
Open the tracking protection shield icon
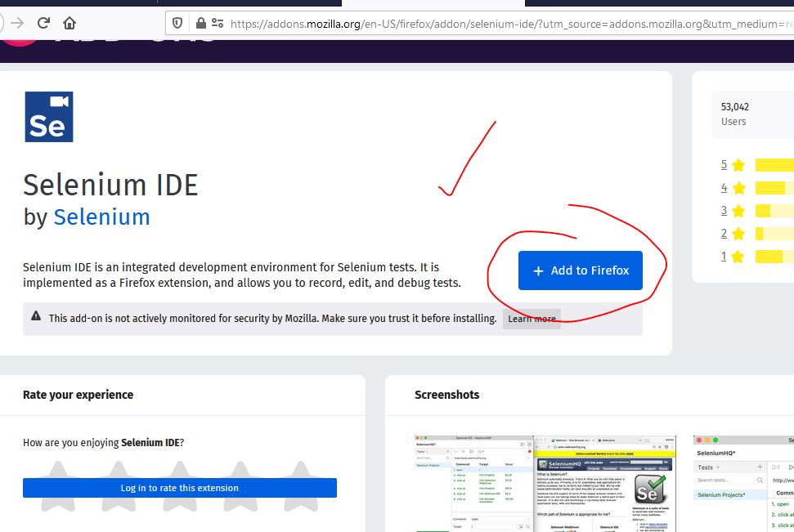[x=178, y=23]
